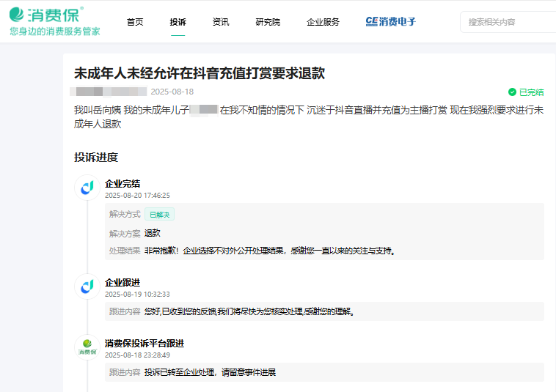556x392 pixels.
Task: Click the 解决方案 value 退款
Action: (x=152, y=233)
